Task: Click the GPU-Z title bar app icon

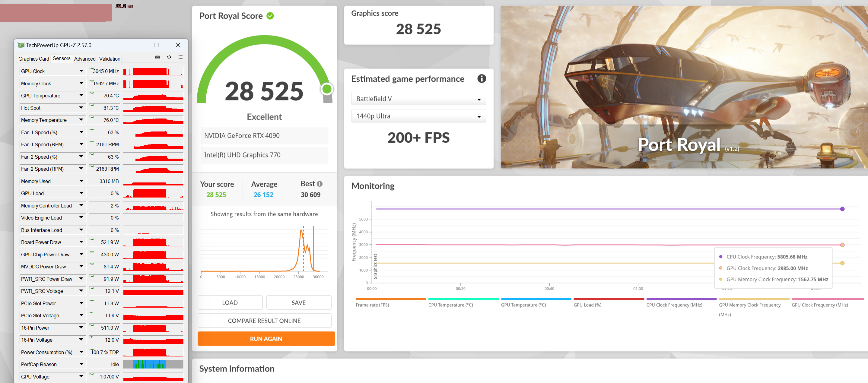Action: [21, 45]
